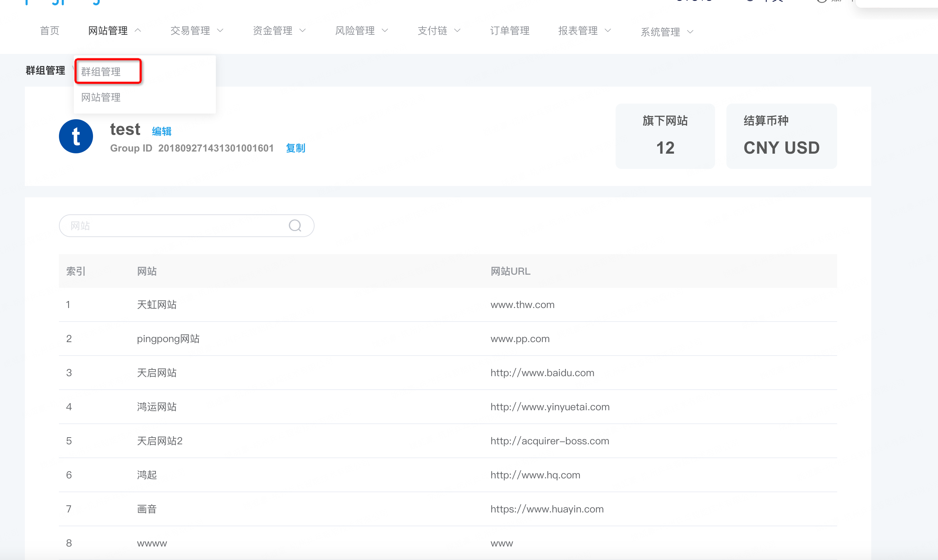This screenshot has height=560, width=938.
Task: Open 订单管理 from the navigation bar
Action: click(x=509, y=31)
